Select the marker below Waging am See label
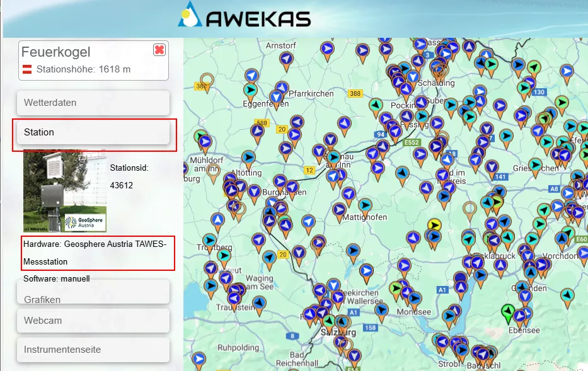Screen dimensions: 588x371 [x=259, y=305]
